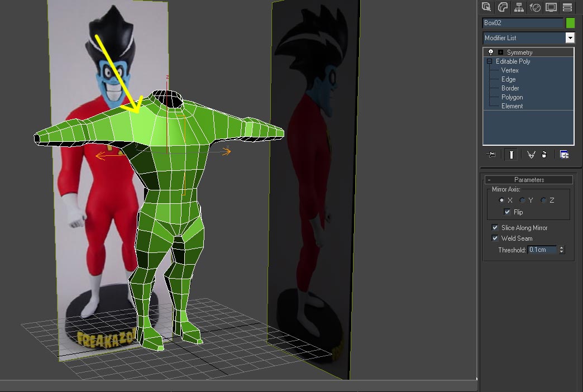
Task: Open the Display panel tab
Action: point(551,7)
